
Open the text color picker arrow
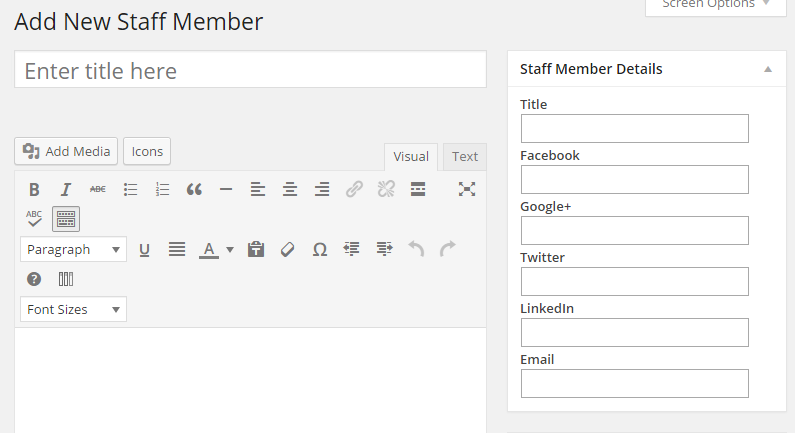[230, 249]
